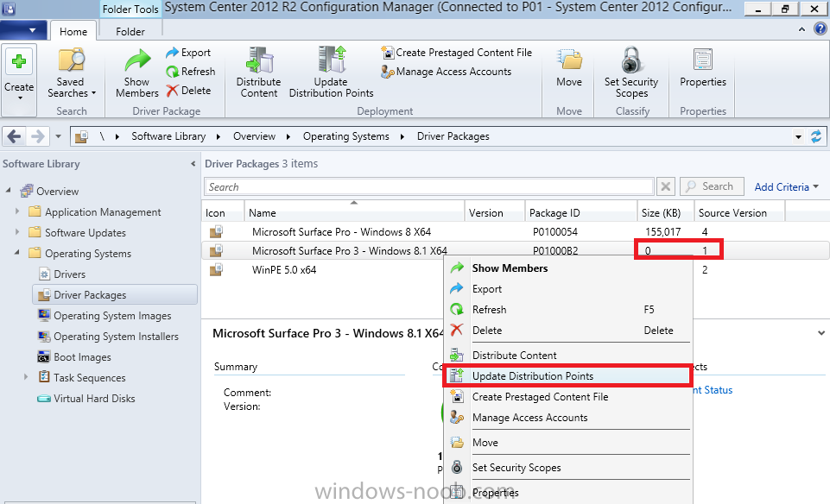Select Operating System Images node
The height and width of the screenshot is (504, 830).
[x=105, y=316]
